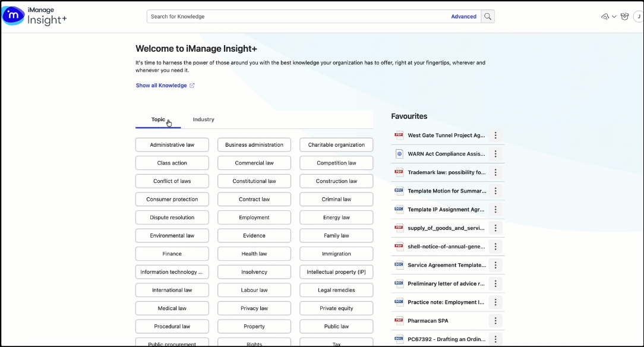Select the Administrative law topic

coord(172,144)
